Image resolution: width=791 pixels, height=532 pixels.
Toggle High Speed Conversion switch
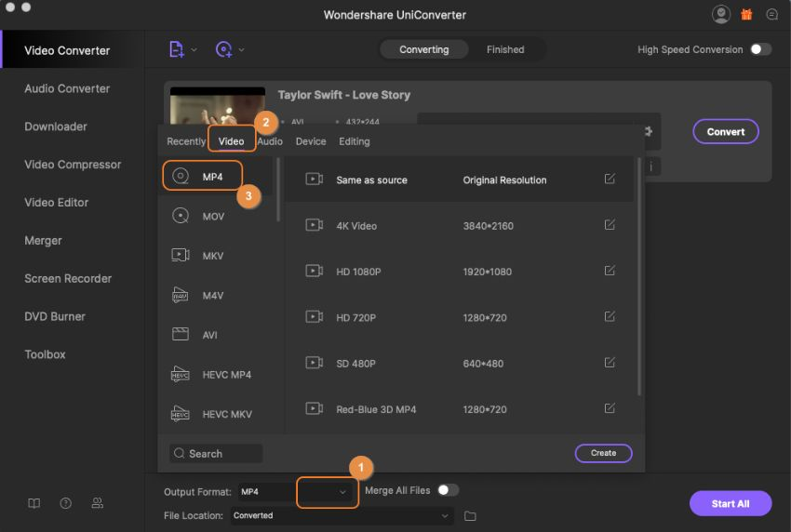(760, 49)
